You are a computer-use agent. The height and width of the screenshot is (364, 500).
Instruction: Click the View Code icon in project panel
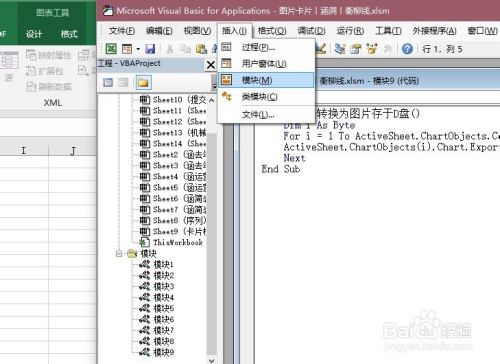(108, 82)
